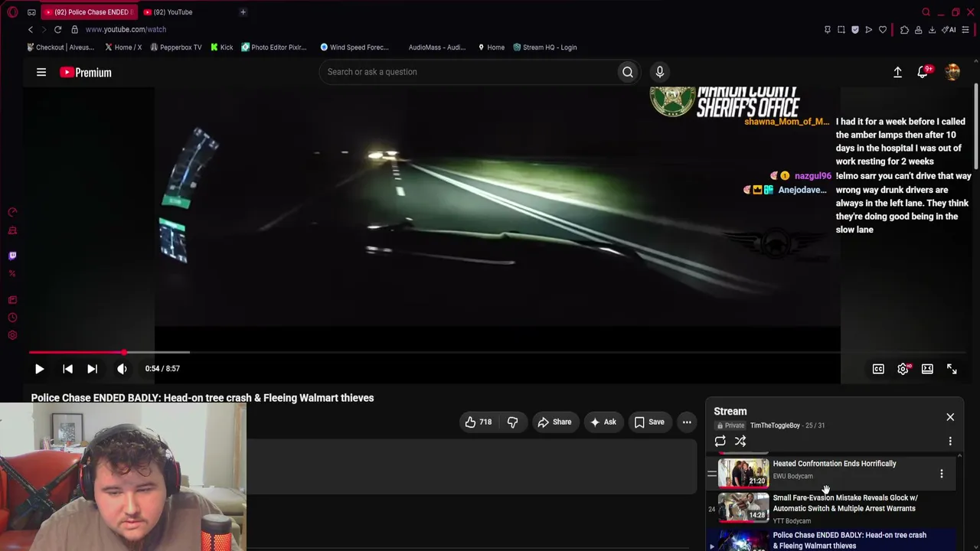Image resolution: width=980 pixels, height=551 pixels.
Task: Open YouTube notifications bell
Action: click(923, 72)
